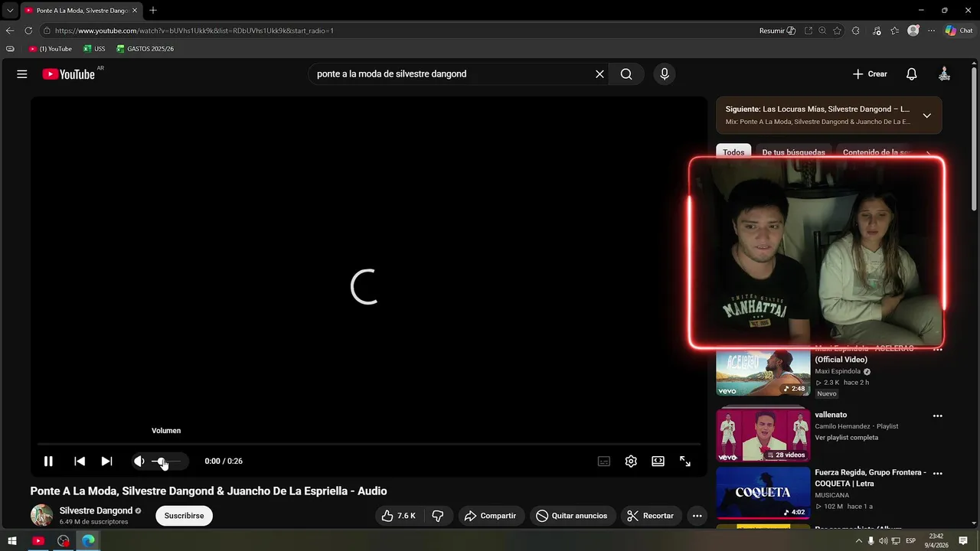Open the tab actions menu dropdown
This screenshot has width=980, height=551.
[x=10, y=11]
